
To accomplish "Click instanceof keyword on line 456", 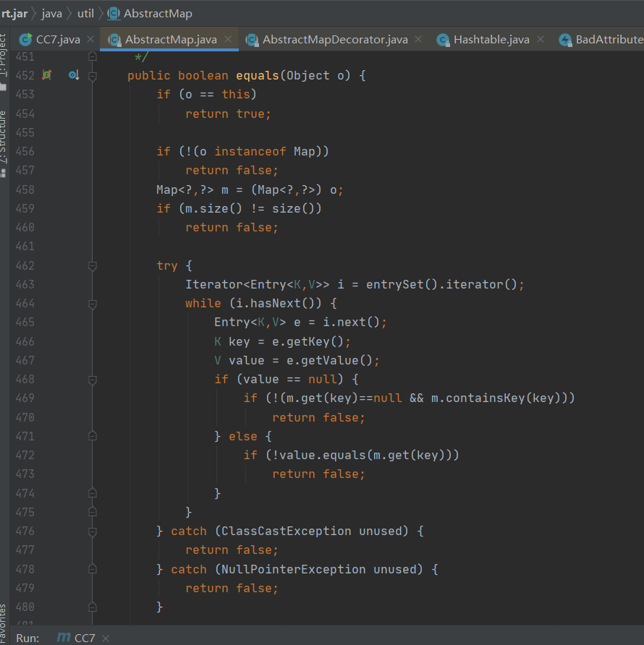I will pos(250,151).
